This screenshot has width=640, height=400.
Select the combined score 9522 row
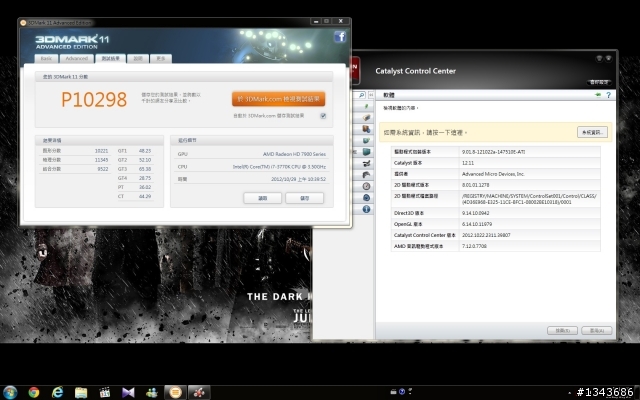point(75,169)
